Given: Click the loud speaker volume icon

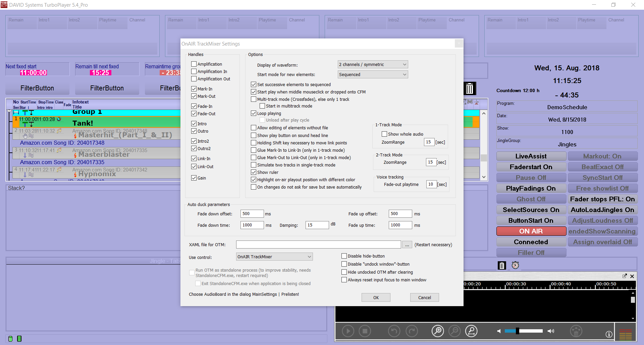Looking at the screenshot, I should tap(551, 331).
